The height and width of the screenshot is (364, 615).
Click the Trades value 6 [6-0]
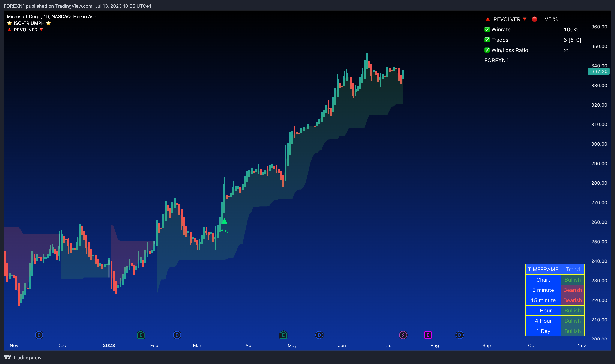(572, 40)
